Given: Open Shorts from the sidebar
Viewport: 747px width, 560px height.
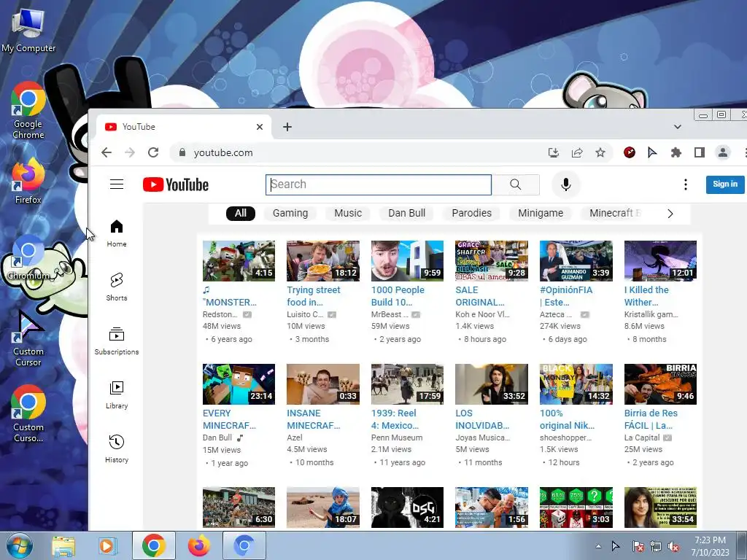Looking at the screenshot, I should click(x=117, y=287).
